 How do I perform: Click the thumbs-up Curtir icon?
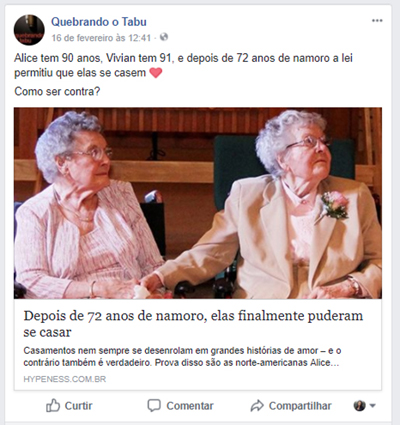(53, 406)
